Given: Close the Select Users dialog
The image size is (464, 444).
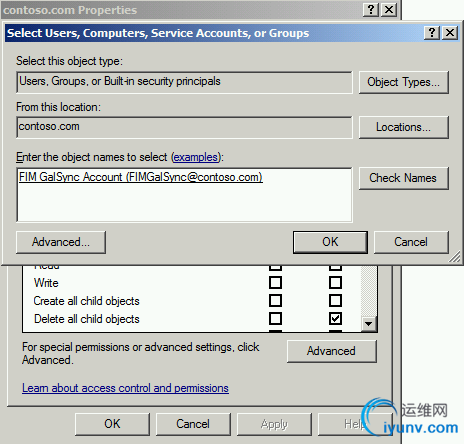Looking at the screenshot, I should pyautogui.click(x=450, y=33).
